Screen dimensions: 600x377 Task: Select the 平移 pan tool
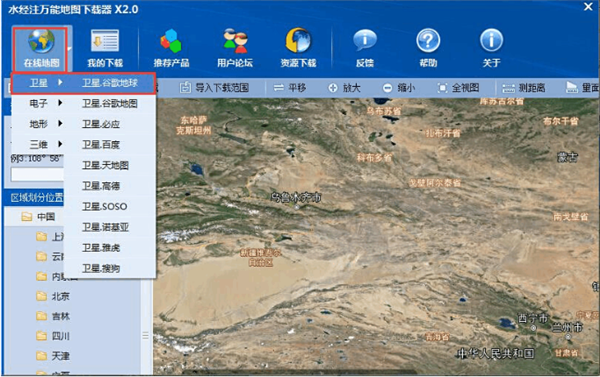290,88
